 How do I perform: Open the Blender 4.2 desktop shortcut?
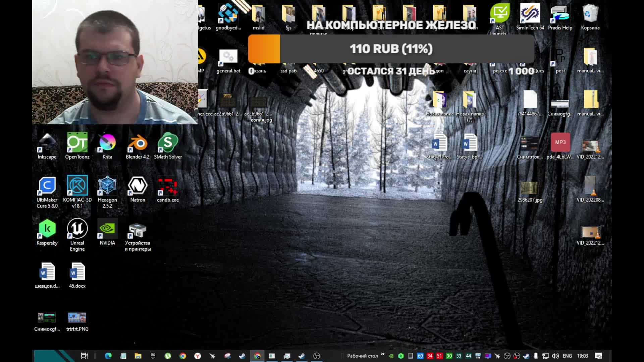click(138, 144)
